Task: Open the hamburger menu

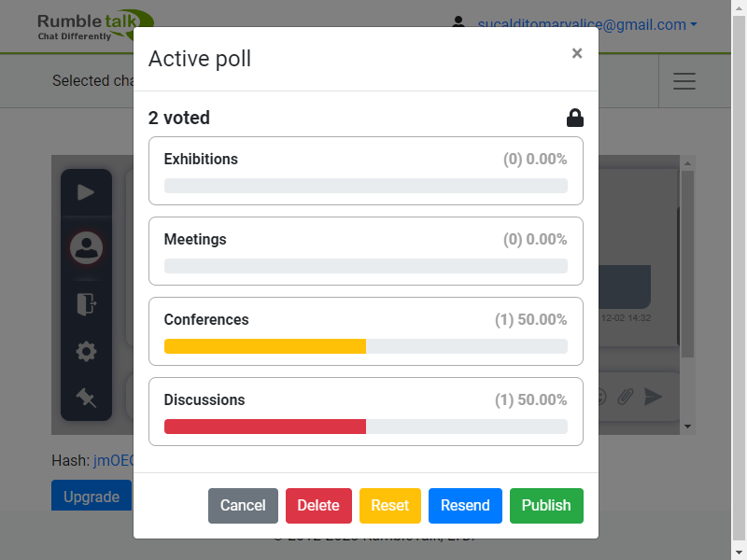Action: (x=684, y=81)
